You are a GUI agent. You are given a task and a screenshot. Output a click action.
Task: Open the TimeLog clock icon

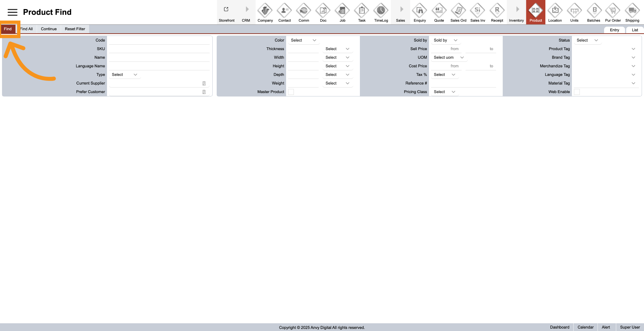[381, 11]
